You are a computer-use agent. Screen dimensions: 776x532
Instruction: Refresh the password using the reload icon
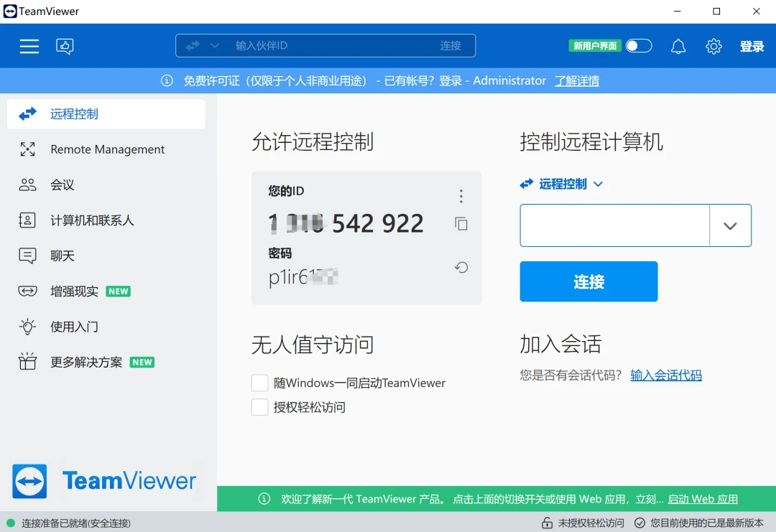pyautogui.click(x=461, y=268)
